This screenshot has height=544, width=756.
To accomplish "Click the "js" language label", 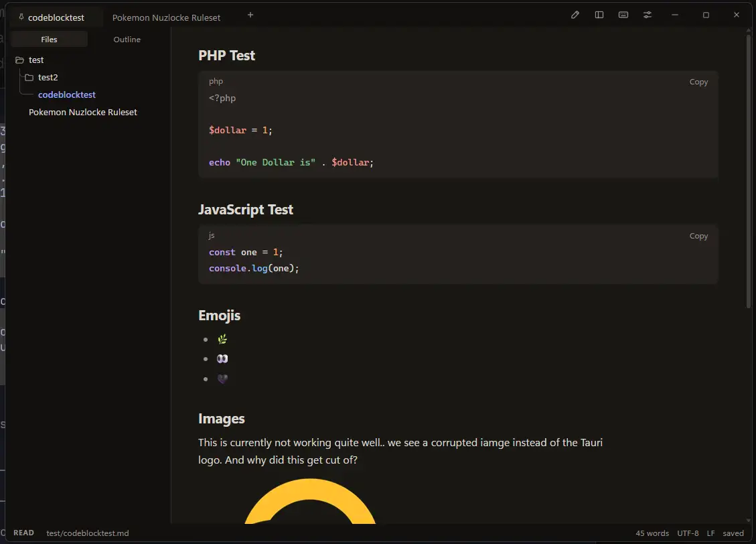I will click(x=212, y=235).
